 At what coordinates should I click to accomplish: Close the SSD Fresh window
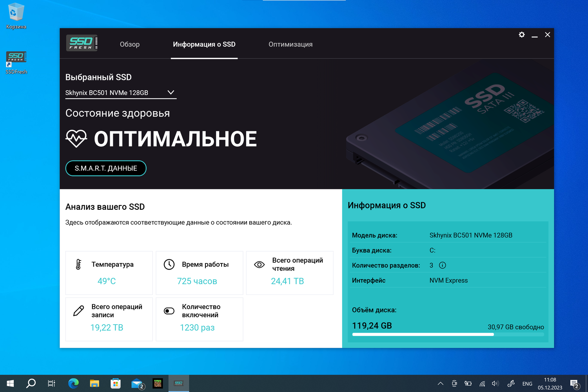548,35
